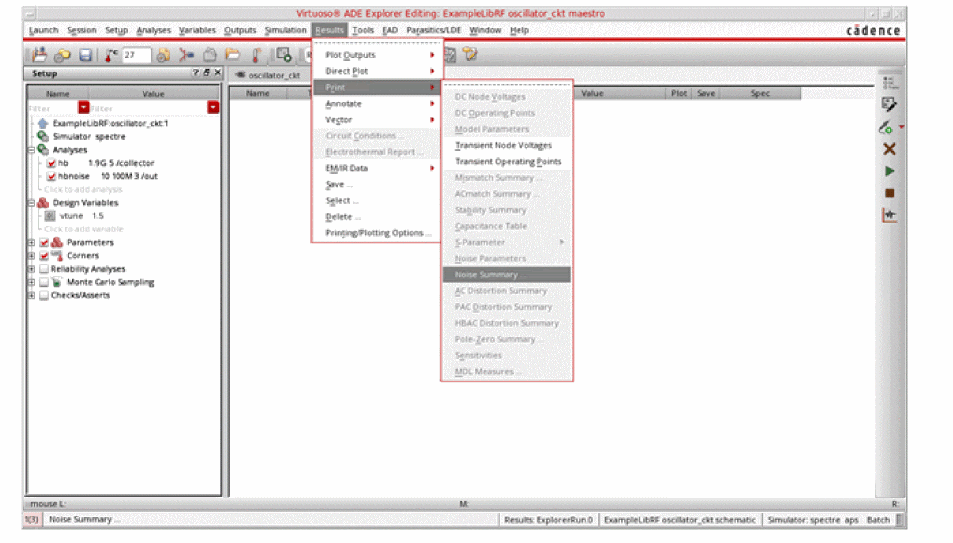Click Save in the Results menu
The height and width of the screenshot is (543, 953).
pos(377,184)
